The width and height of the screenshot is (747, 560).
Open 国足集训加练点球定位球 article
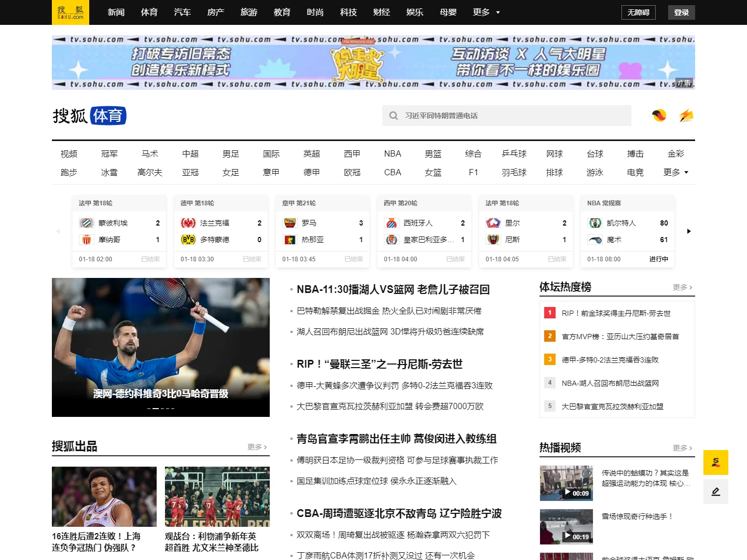[377, 481]
